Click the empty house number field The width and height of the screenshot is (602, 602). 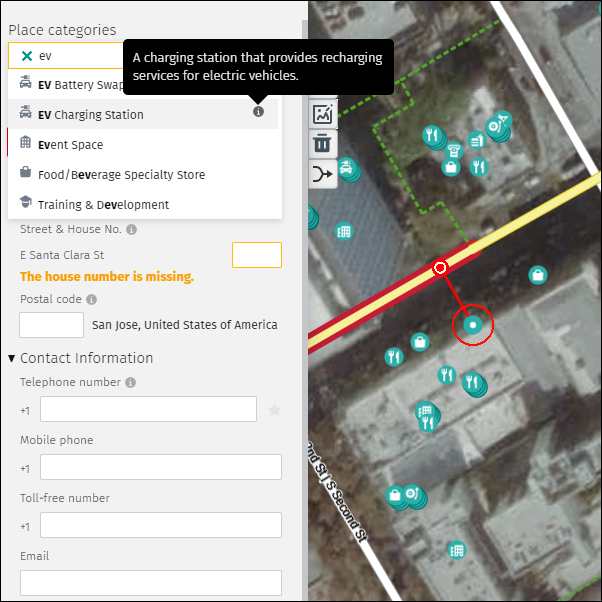[257, 255]
